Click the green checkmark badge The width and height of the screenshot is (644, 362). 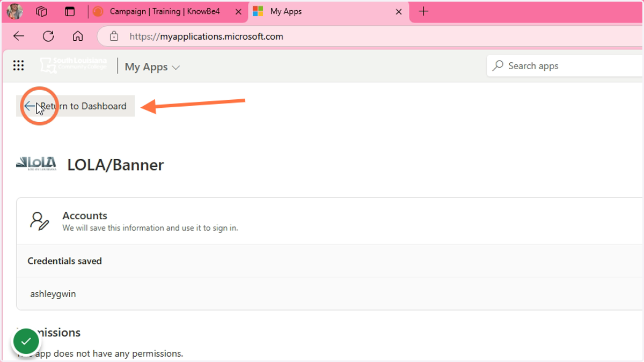point(26,341)
